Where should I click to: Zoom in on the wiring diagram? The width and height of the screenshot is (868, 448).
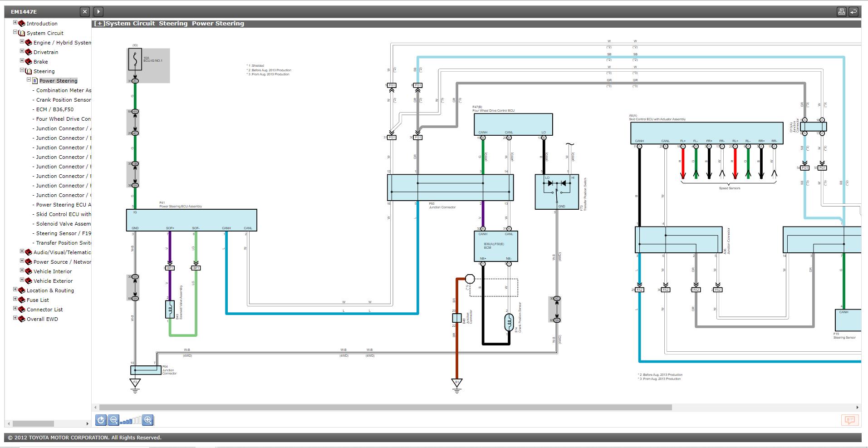[x=148, y=420]
